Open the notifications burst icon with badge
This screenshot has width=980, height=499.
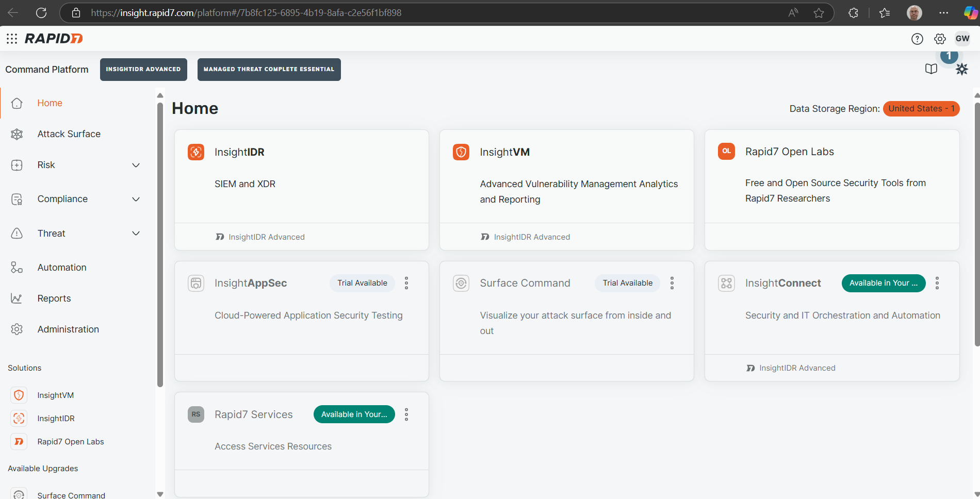point(961,69)
